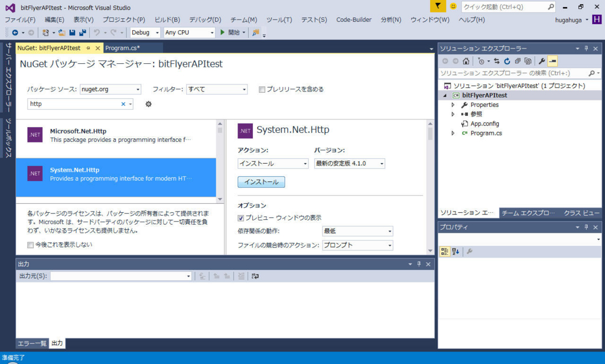
Task: Click the Show All Files icon
Action: 528,61
